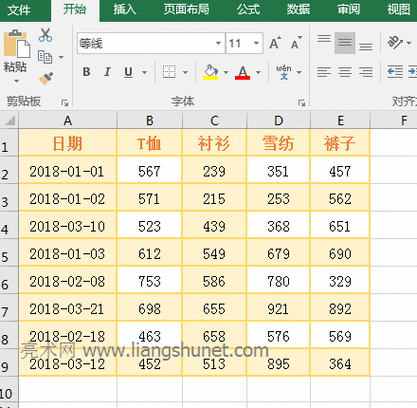Click the Copy icon
The width and height of the screenshot is (417, 408).
pos(45,57)
